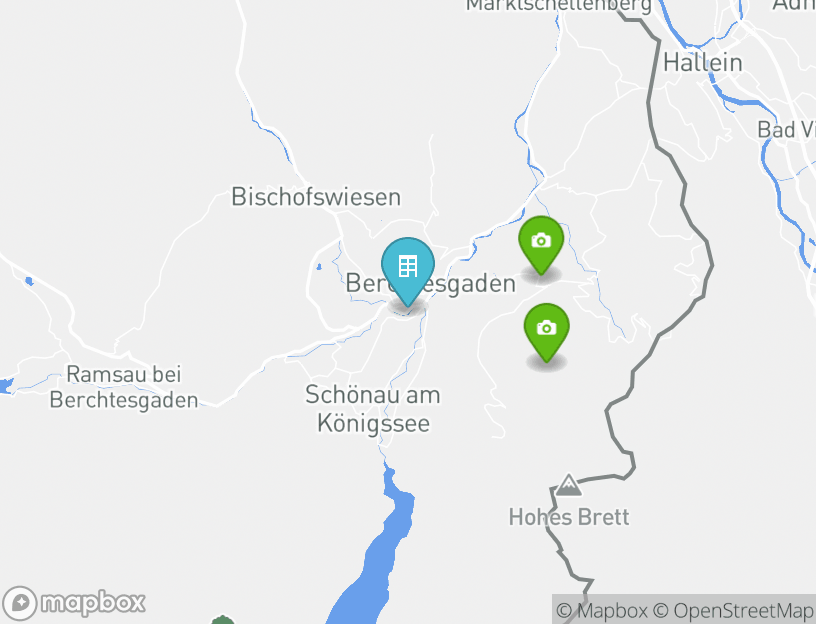Click the small blue pond west of Berchtesgaden
This screenshot has width=816, height=624.
click(318, 267)
